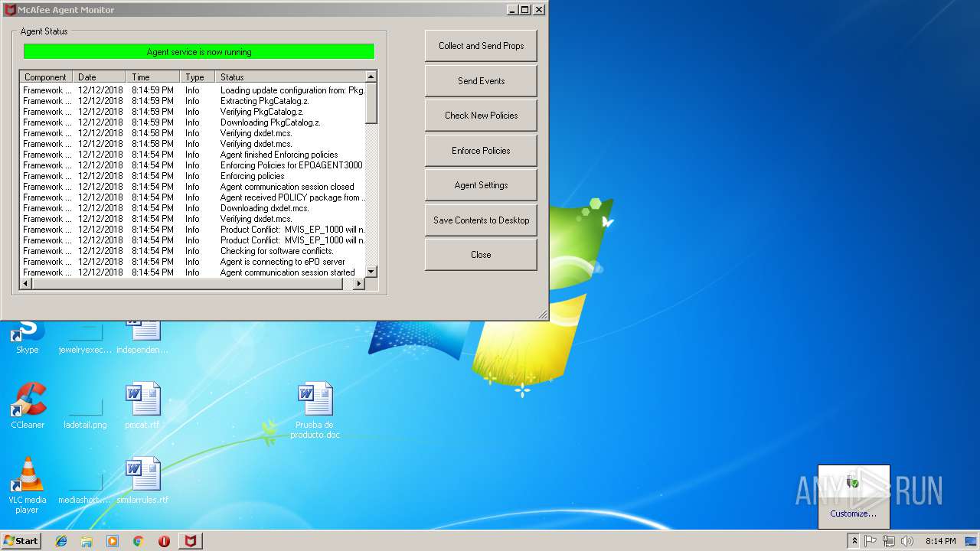Sort log by Type column header
Screen dimensions: 980x551
(198, 77)
